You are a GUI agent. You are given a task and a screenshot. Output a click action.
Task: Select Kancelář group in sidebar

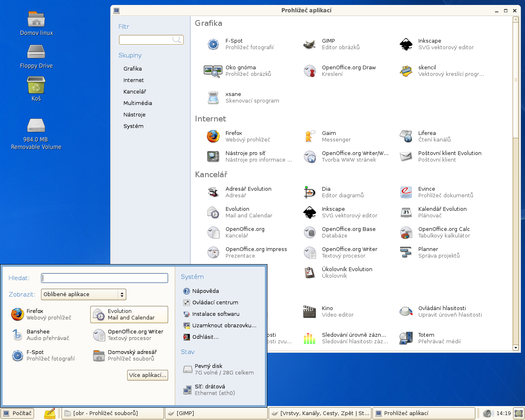[135, 91]
